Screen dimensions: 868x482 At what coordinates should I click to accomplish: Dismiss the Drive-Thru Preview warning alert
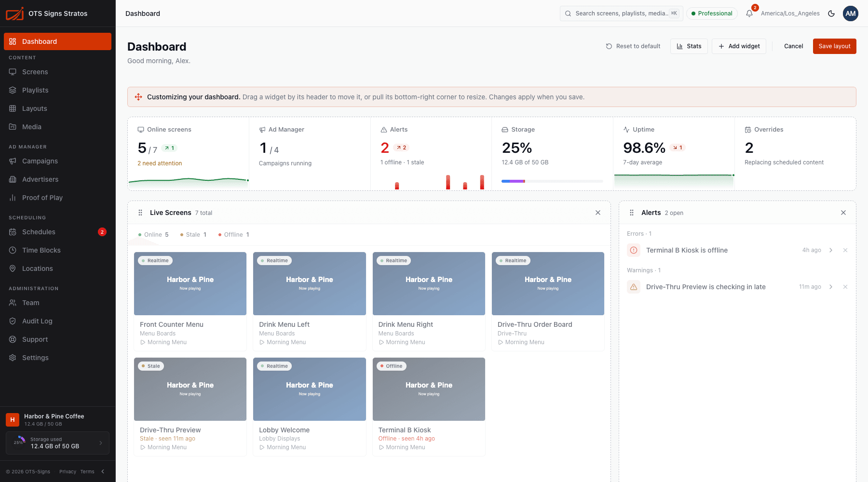coord(845,287)
